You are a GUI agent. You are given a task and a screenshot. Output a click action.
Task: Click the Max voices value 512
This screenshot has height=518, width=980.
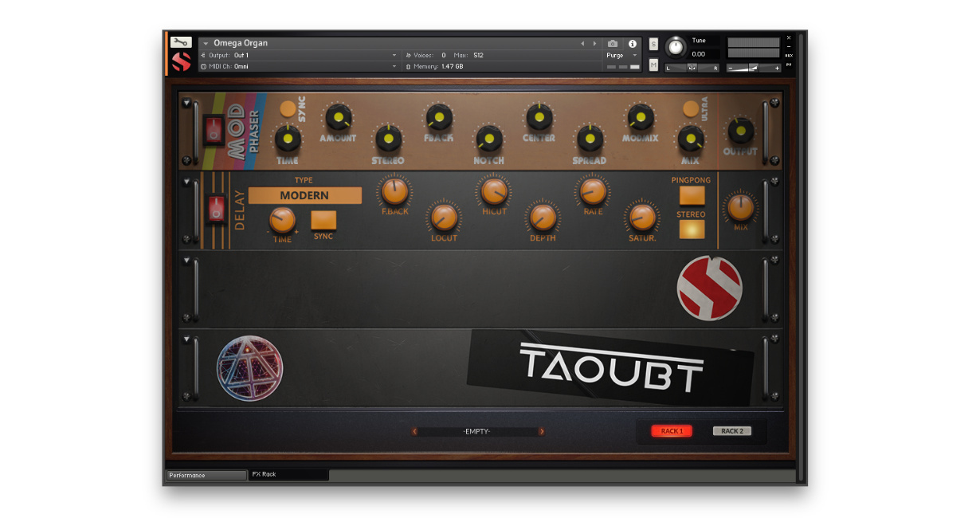tap(478, 55)
